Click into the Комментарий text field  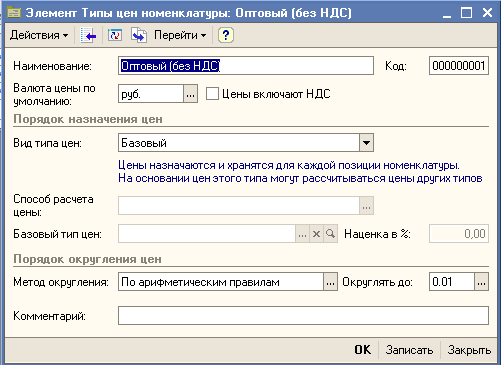tap(303, 315)
